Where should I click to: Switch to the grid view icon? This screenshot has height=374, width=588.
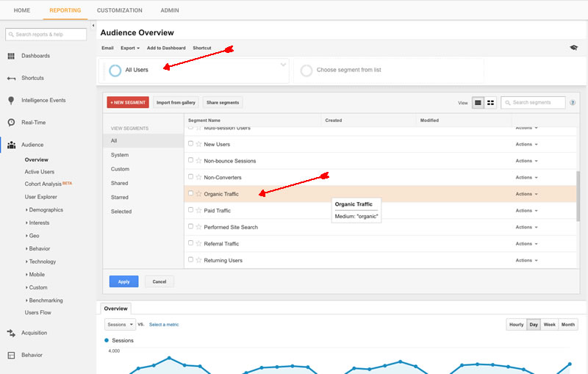490,103
